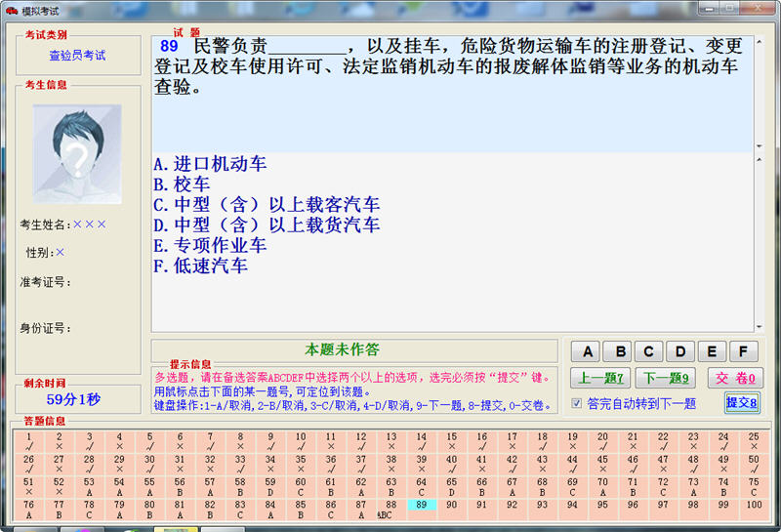
Task: Jump to question 59 in answer grid
Action: 270,487
